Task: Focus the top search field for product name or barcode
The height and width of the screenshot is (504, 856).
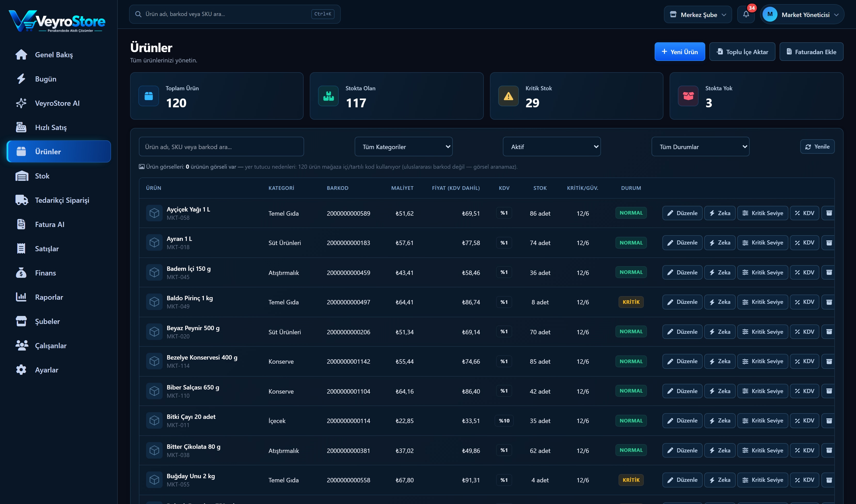Action: [234, 14]
